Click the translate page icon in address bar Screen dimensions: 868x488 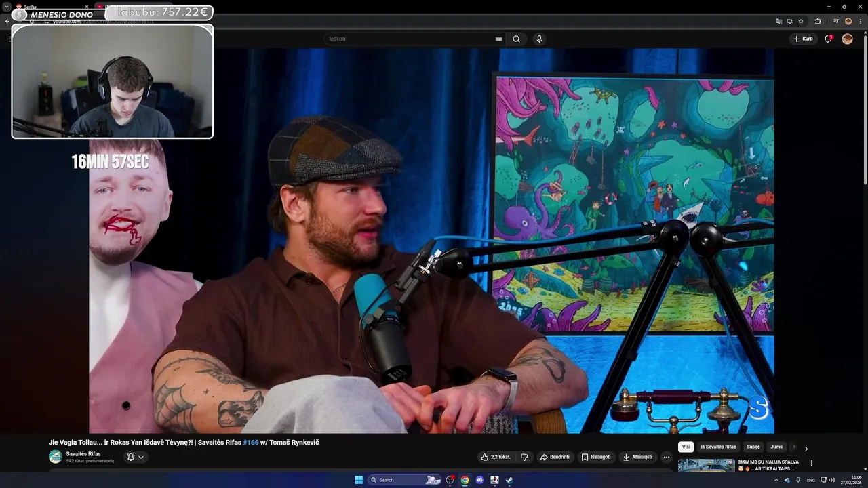[779, 21]
